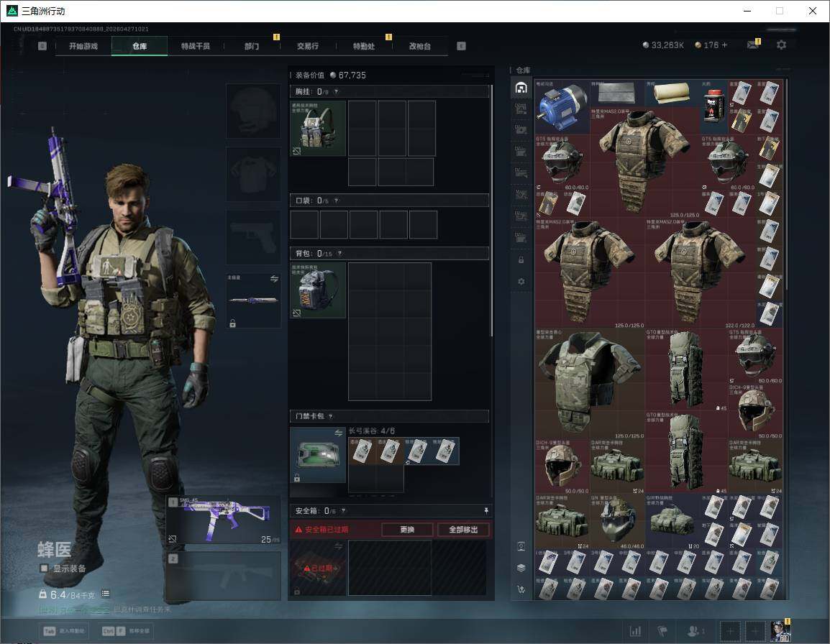Image resolution: width=830 pixels, height=644 pixels.
Task: Switch to the 特勤处 tab
Action: 364,46
